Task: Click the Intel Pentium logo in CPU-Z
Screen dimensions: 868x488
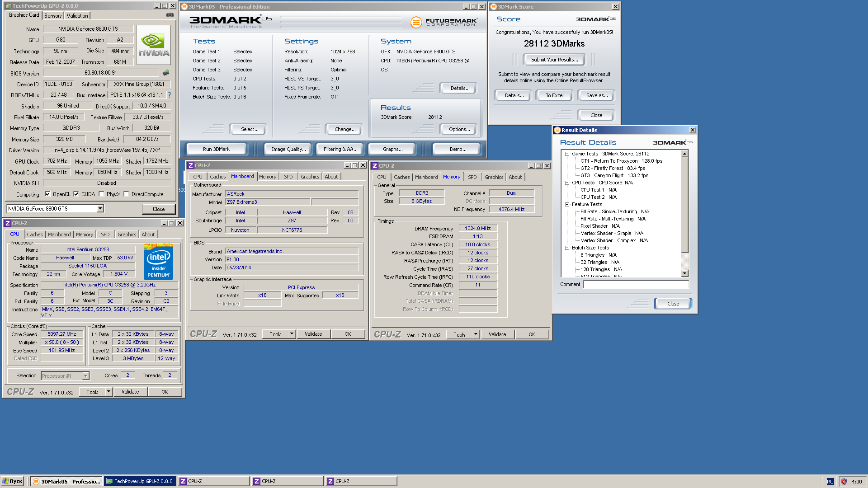Action: [158, 262]
